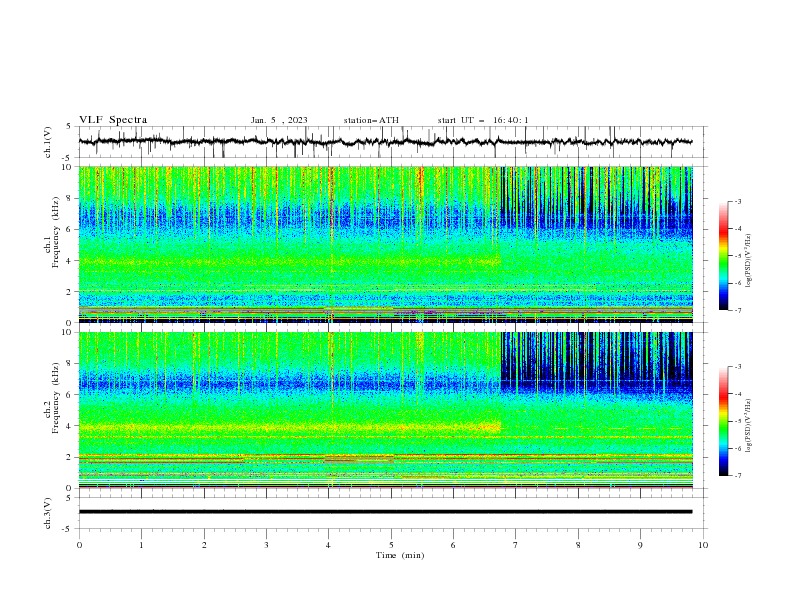Image resolution: width=792 pixels, height=612 pixels.
Task: Click time axis tick label "10"
Action: (703, 545)
